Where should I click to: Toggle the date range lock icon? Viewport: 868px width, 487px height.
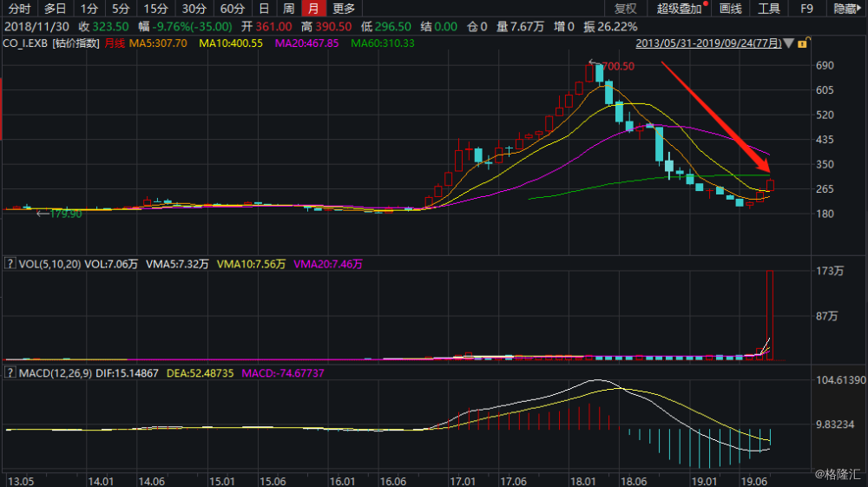804,43
